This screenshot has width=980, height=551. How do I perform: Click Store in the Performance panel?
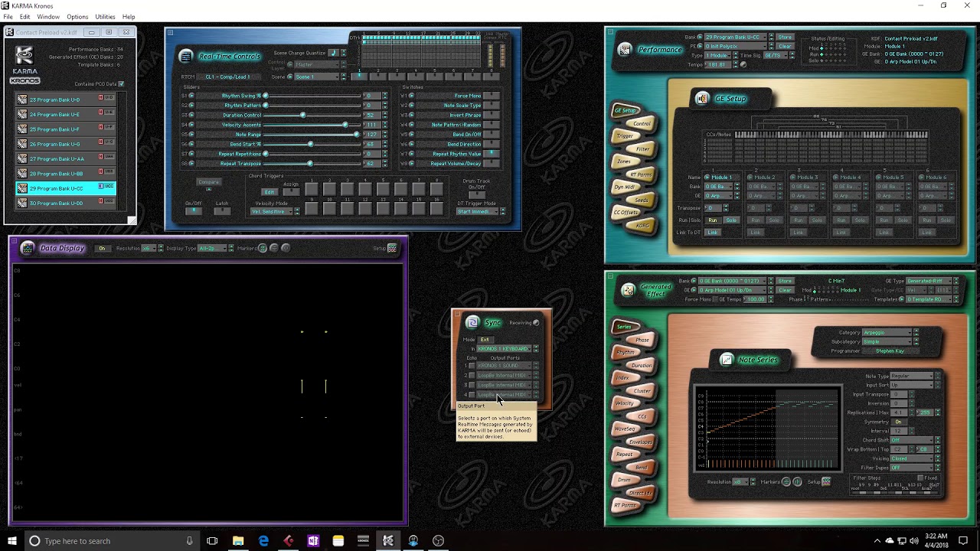click(785, 37)
